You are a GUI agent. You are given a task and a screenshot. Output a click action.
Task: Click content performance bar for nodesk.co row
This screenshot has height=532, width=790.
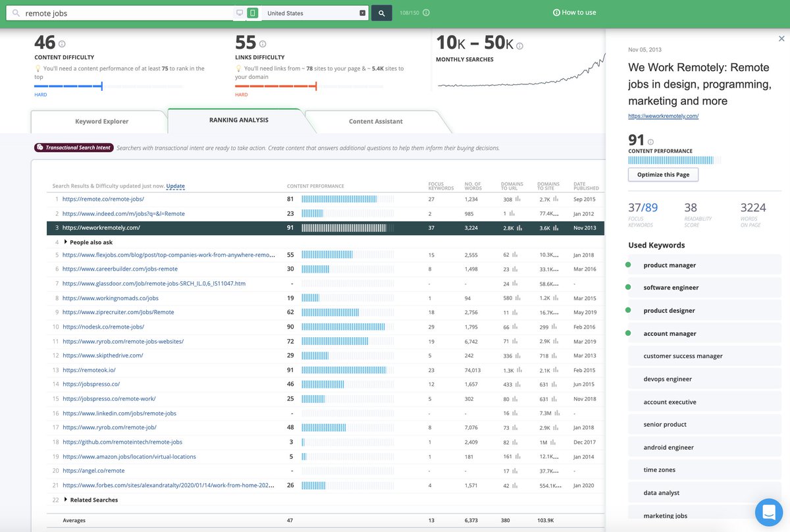pyautogui.click(x=348, y=327)
